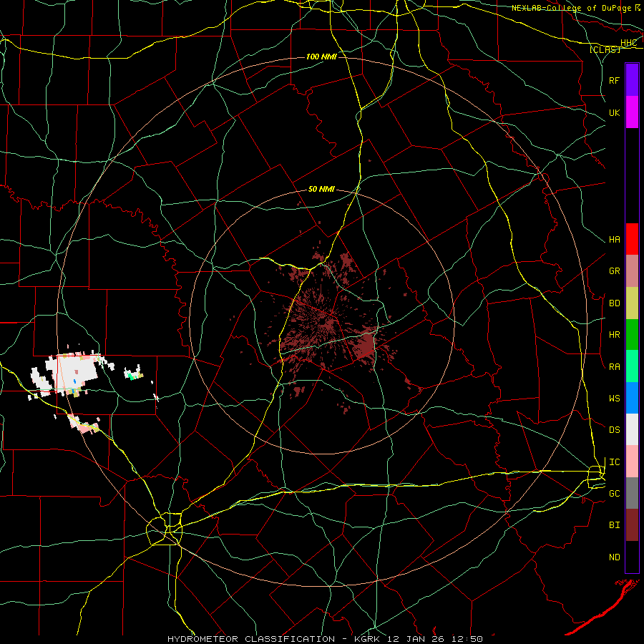Click the black ND legend swatch
This screenshot has height=644, width=644.
point(632,557)
